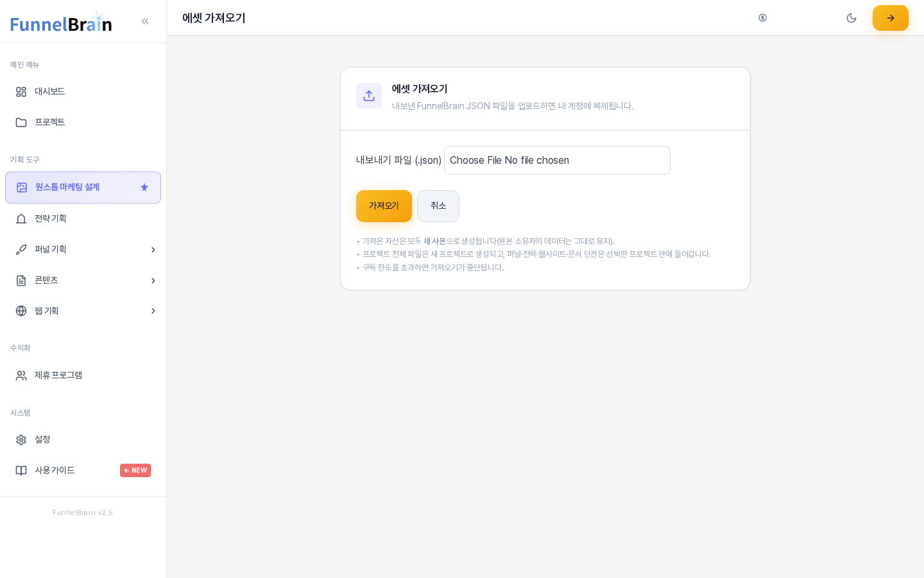The image size is (924, 578).
Task: Click the 내보내기 파일 (.json) label
Action: point(398,161)
